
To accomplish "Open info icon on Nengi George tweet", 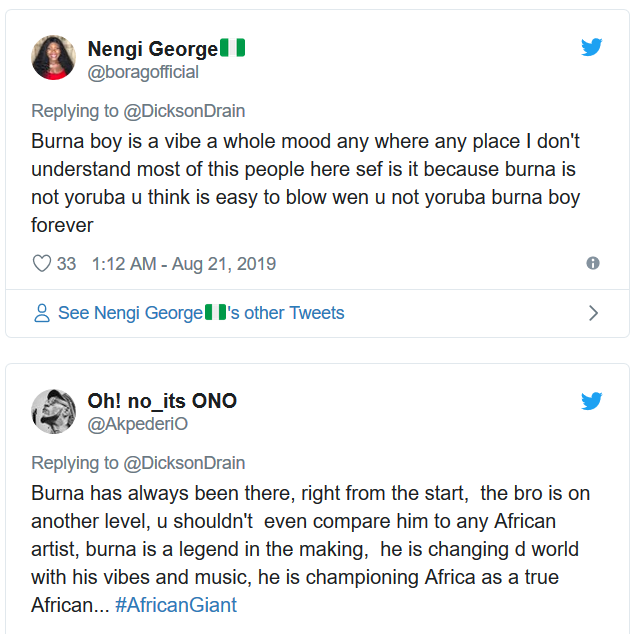I will point(593,263).
